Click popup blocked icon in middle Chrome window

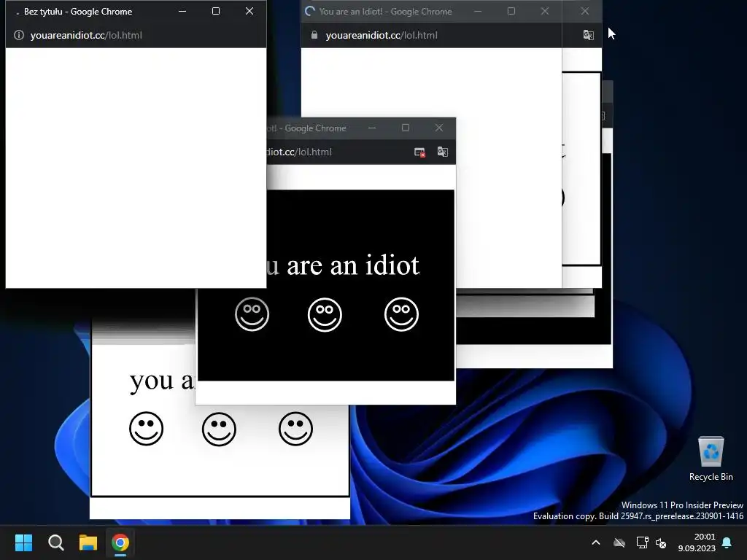pyautogui.click(x=419, y=152)
